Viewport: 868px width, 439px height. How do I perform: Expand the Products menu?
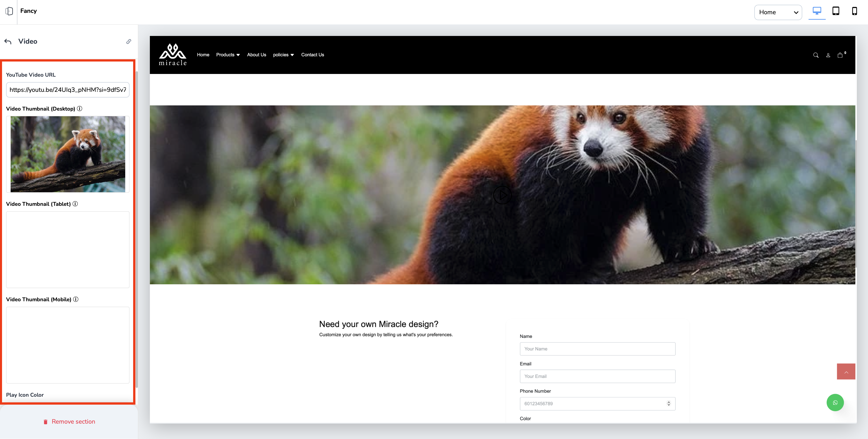coord(228,55)
